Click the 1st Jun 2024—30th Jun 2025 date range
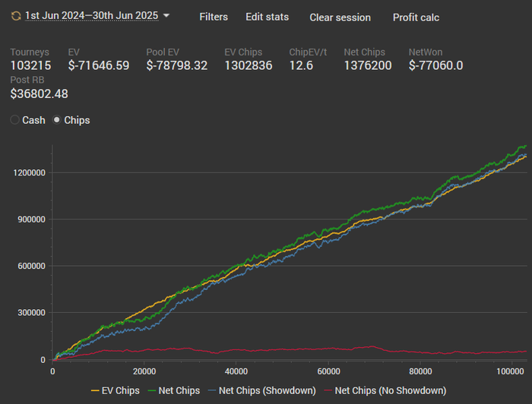This screenshot has width=532, height=404. pos(92,16)
